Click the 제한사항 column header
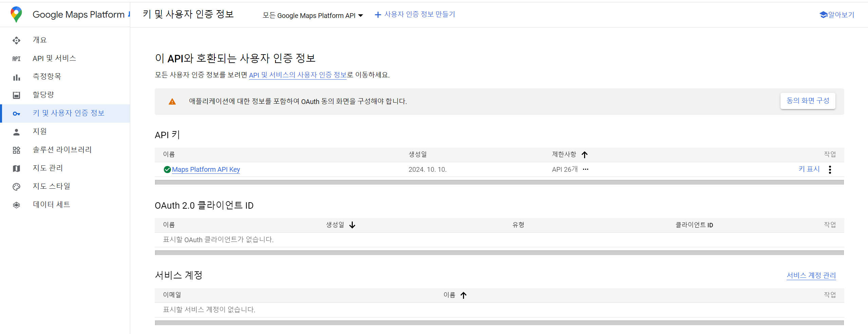 coord(564,154)
